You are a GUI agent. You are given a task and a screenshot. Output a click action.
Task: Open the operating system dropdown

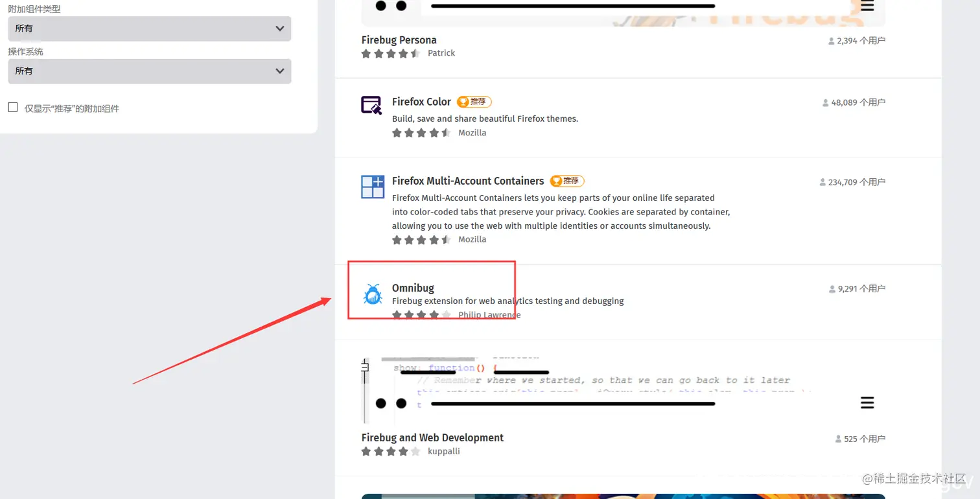pyautogui.click(x=149, y=71)
